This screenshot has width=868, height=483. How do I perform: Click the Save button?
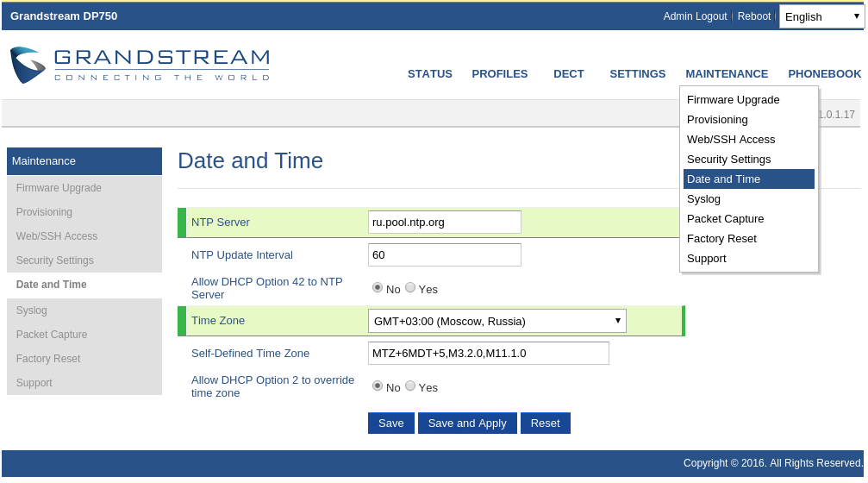(x=390, y=423)
